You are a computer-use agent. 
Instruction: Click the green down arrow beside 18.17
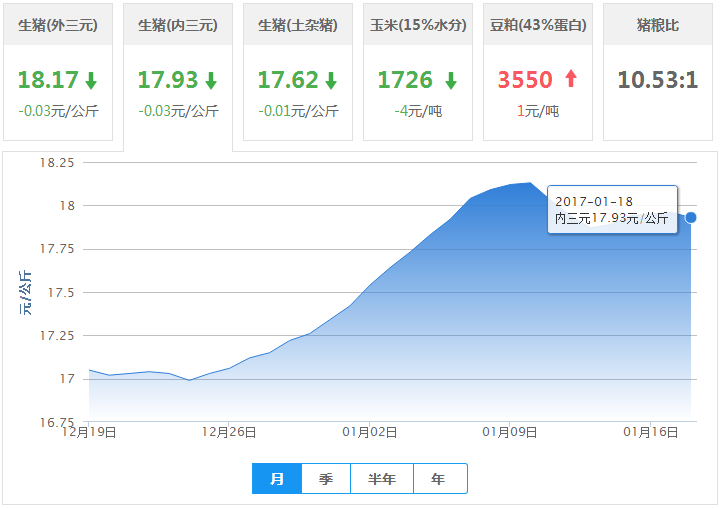[91, 81]
